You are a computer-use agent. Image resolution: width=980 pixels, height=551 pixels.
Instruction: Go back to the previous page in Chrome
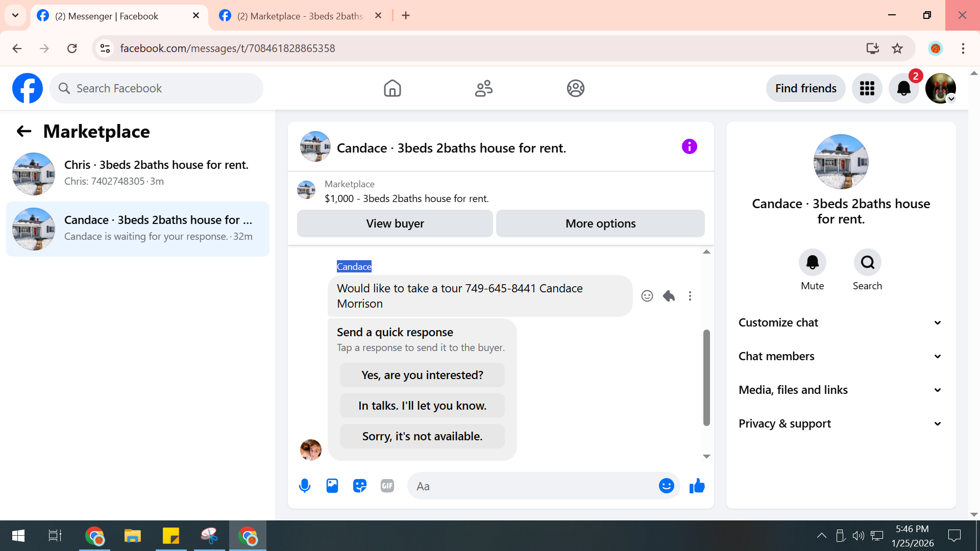[x=17, y=48]
